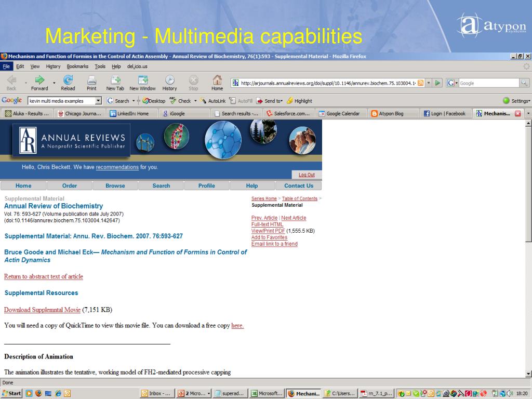The width and height of the screenshot is (532, 399).
Task: Click Google toolbar Desktop icon
Action: [x=154, y=101]
